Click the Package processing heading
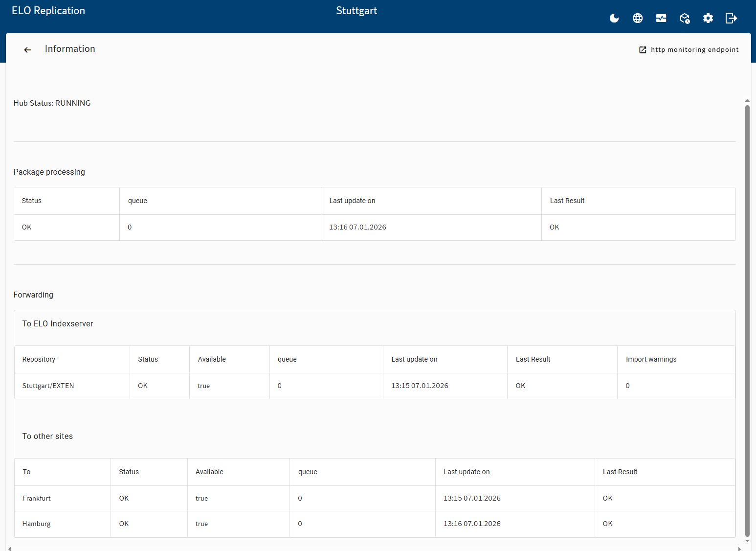Viewport: 756px width, 551px height. coord(49,172)
